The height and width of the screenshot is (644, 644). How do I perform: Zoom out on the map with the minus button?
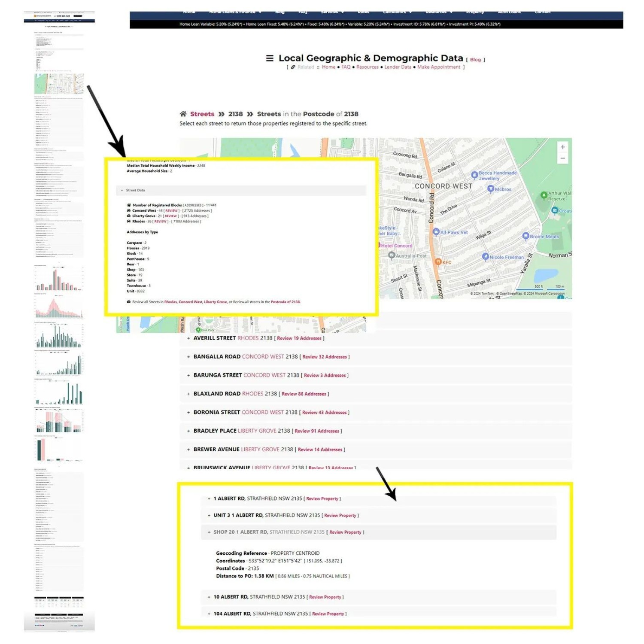click(562, 158)
